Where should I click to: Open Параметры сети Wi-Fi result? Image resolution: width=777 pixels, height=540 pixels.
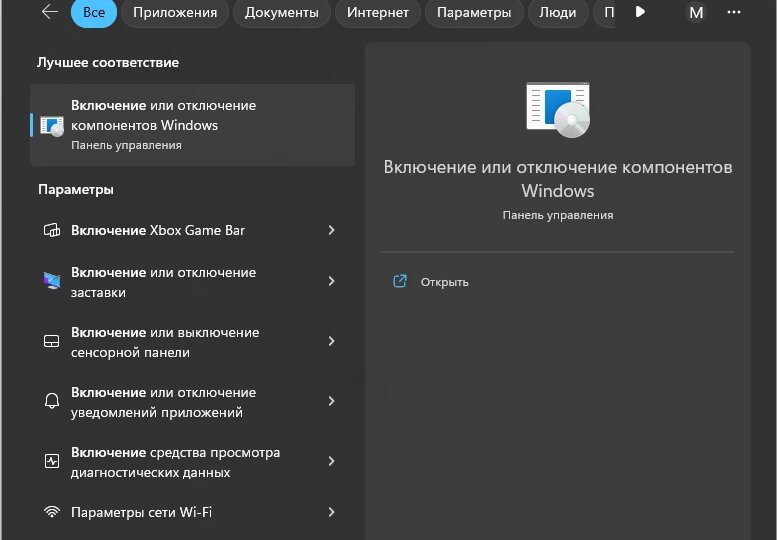(x=192, y=512)
